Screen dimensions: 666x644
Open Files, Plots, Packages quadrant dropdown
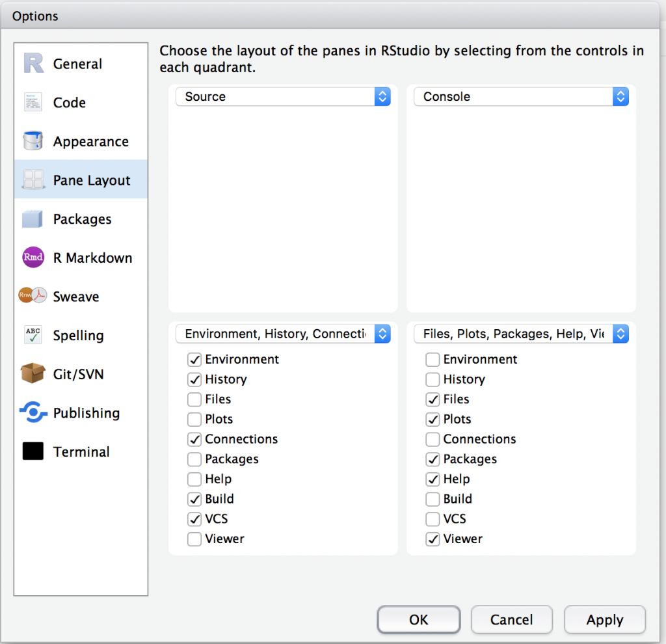pyautogui.click(x=521, y=334)
